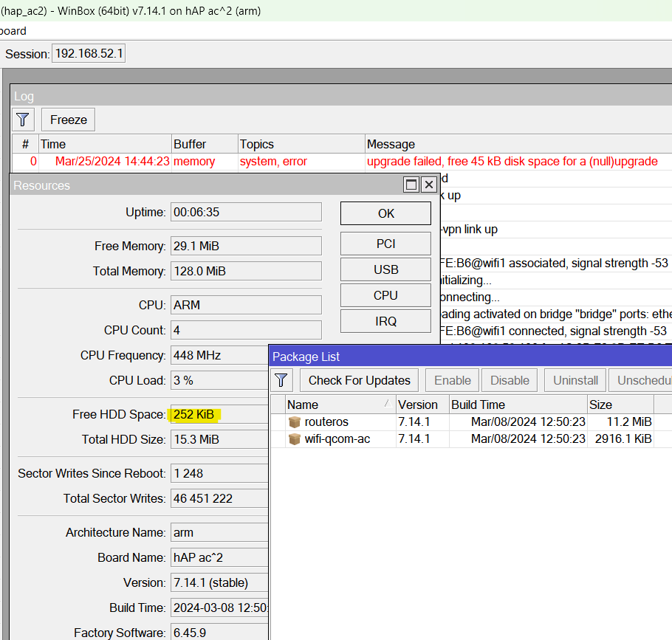Click the CPU field showing ARM

(x=246, y=305)
